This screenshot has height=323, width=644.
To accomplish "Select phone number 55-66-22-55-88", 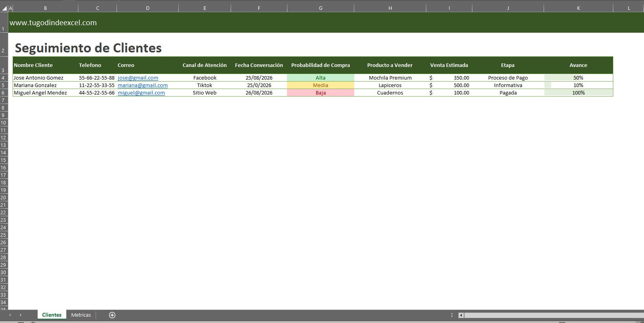I will (x=97, y=78).
